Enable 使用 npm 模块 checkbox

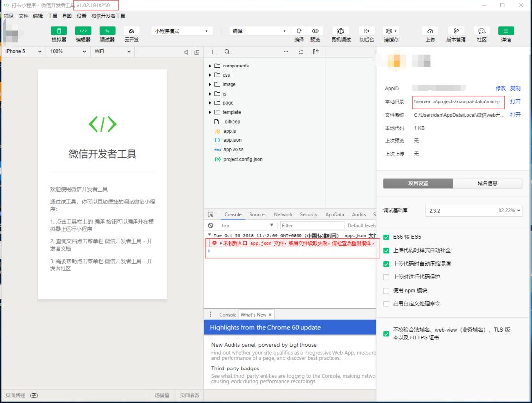coord(386,290)
